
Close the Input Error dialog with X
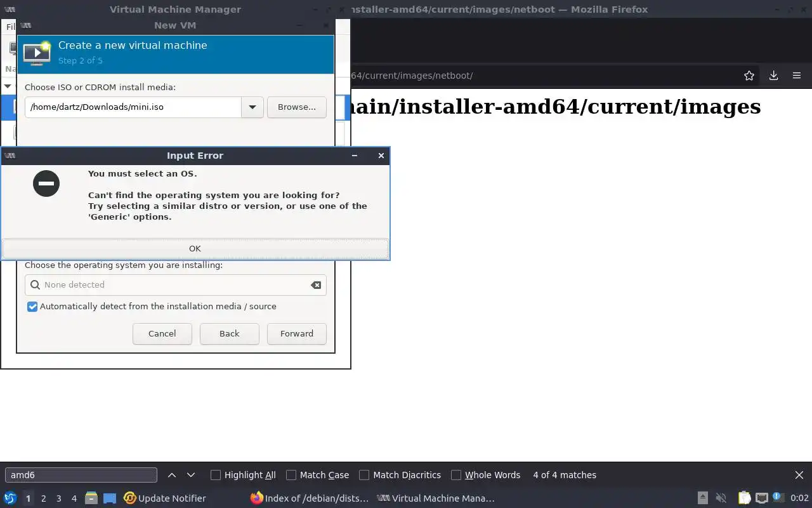click(x=381, y=156)
